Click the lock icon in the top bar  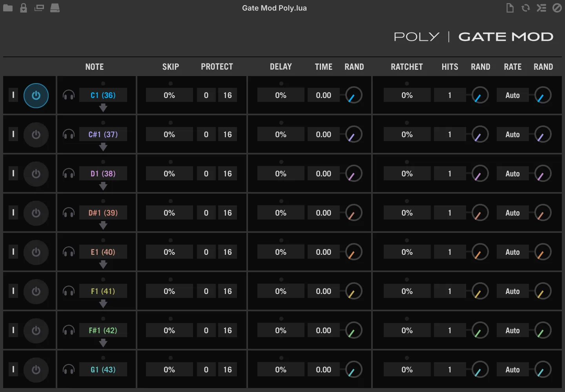pyautogui.click(x=24, y=8)
